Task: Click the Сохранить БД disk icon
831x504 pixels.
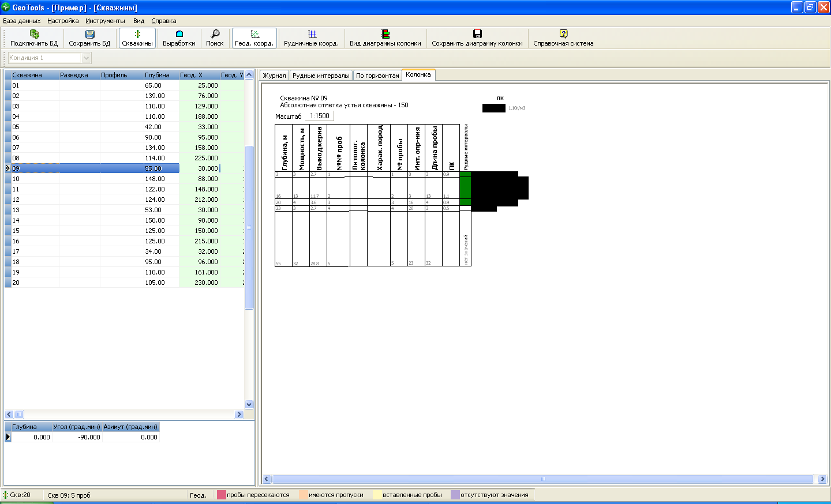Action: coord(89,34)
